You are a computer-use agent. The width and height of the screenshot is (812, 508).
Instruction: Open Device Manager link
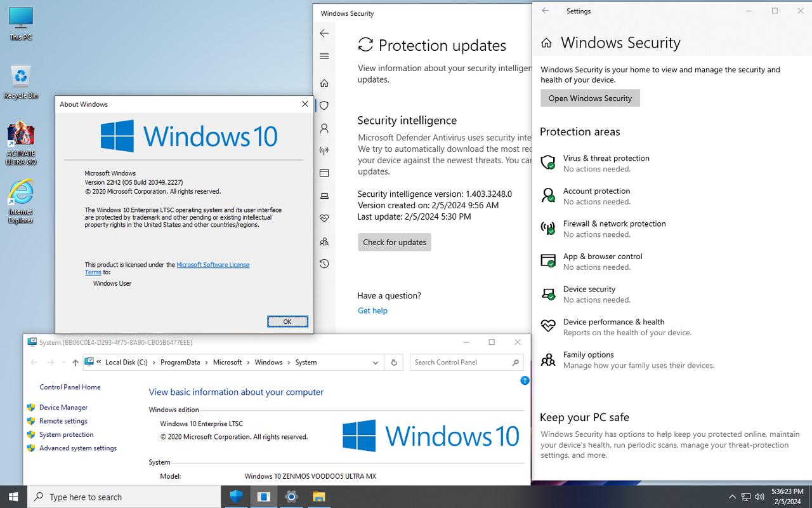[x=63, y=408]
